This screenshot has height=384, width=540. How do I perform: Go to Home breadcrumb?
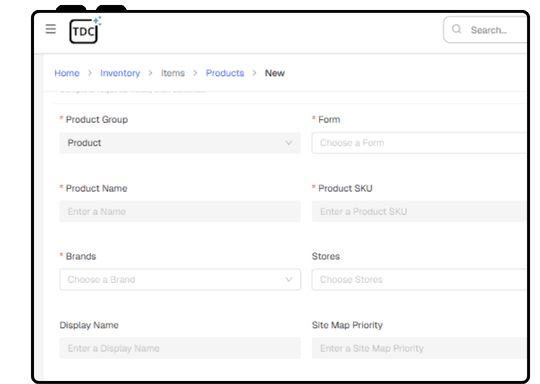[x=67, y=73]
